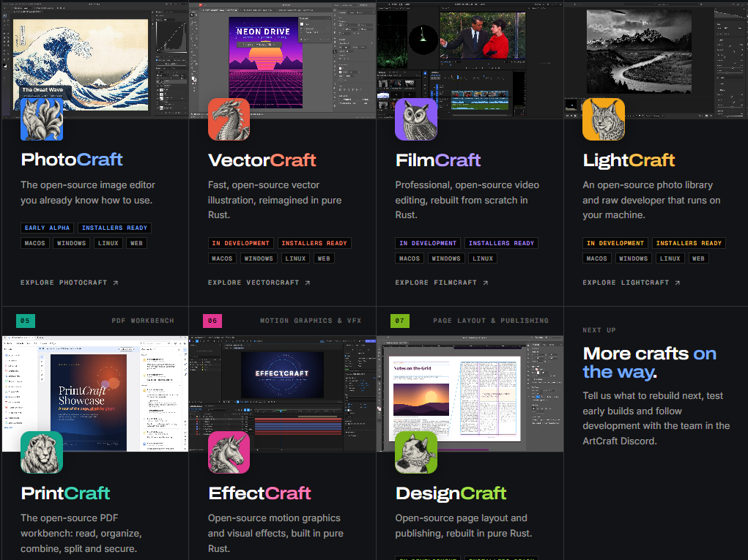Viewport: 748px width, 560px height.
Task: Click the PrintCraft title
Action: [65, 493]
